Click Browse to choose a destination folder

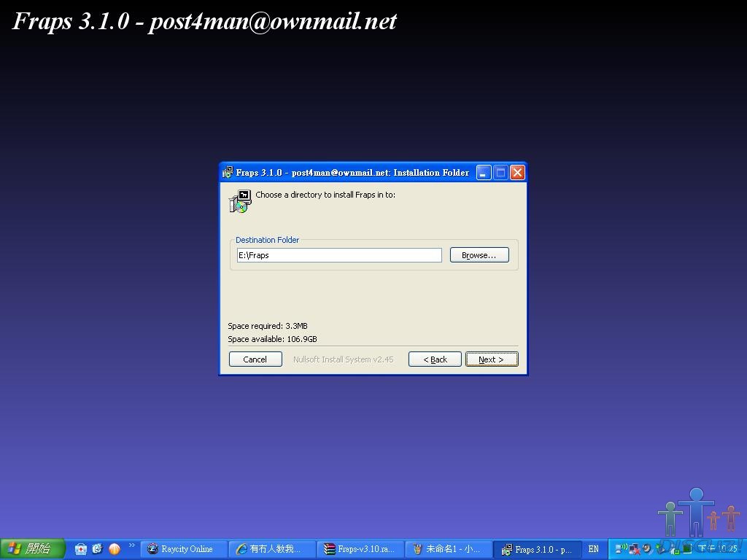coord(479,255)
